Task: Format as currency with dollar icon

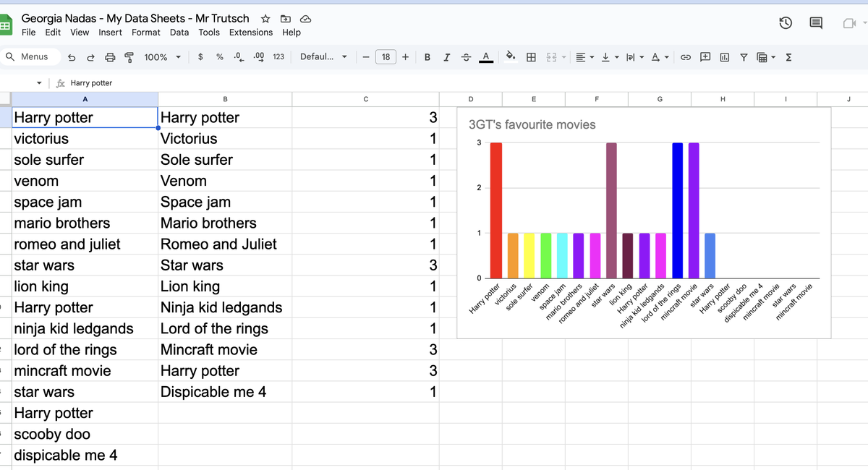Action: coord(200,56)
